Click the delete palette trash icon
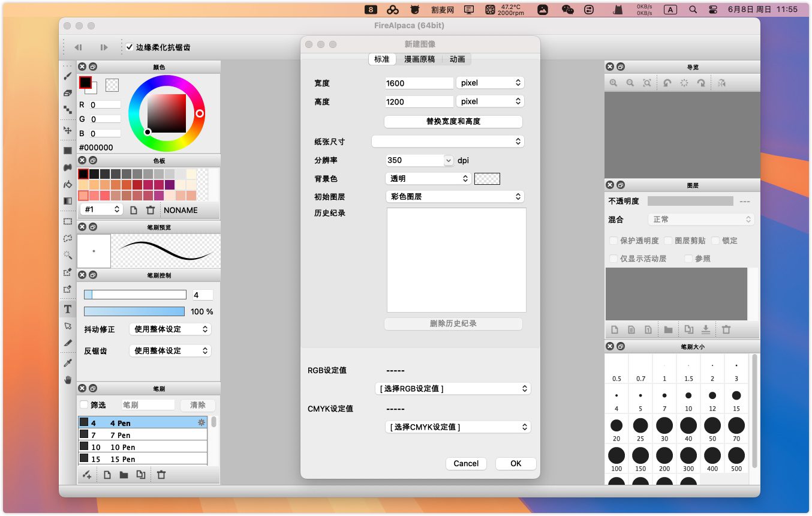 (x=151, y=210)
